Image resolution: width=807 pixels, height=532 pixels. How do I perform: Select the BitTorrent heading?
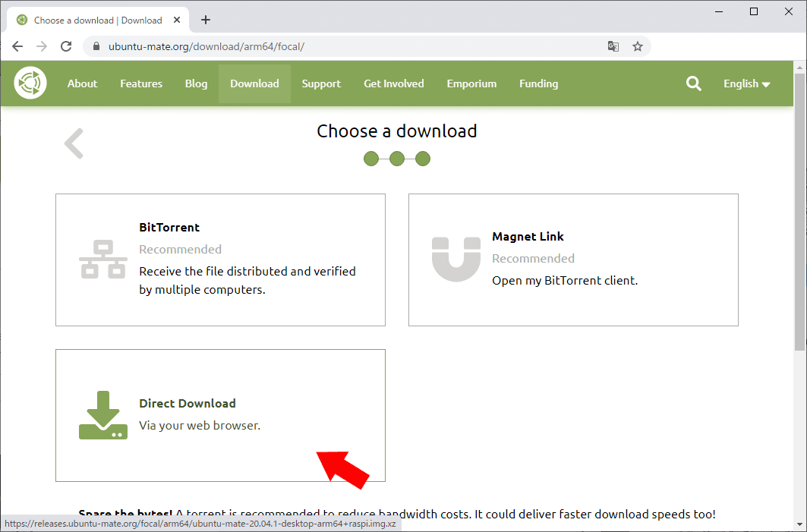(x=169, y=228)
